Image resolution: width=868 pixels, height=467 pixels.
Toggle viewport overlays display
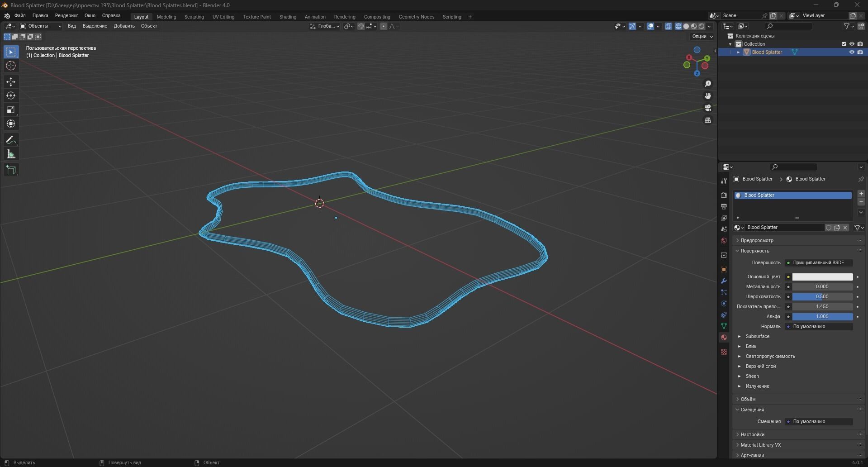coord(650,26)
